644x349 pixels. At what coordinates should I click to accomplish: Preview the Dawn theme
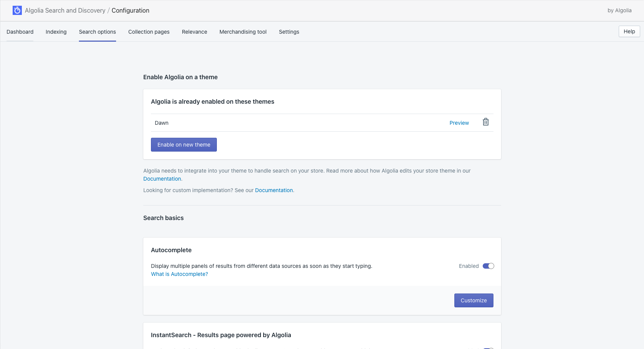click(459, 123)
